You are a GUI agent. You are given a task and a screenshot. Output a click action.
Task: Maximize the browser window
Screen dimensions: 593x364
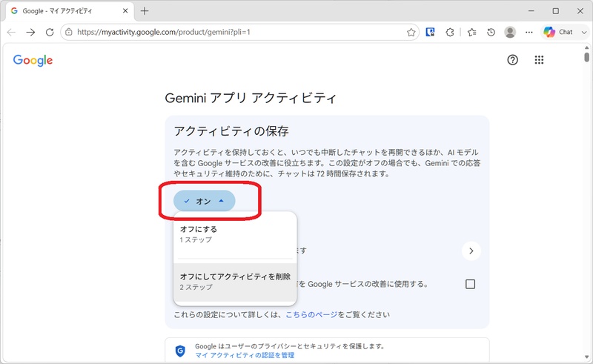555,11
